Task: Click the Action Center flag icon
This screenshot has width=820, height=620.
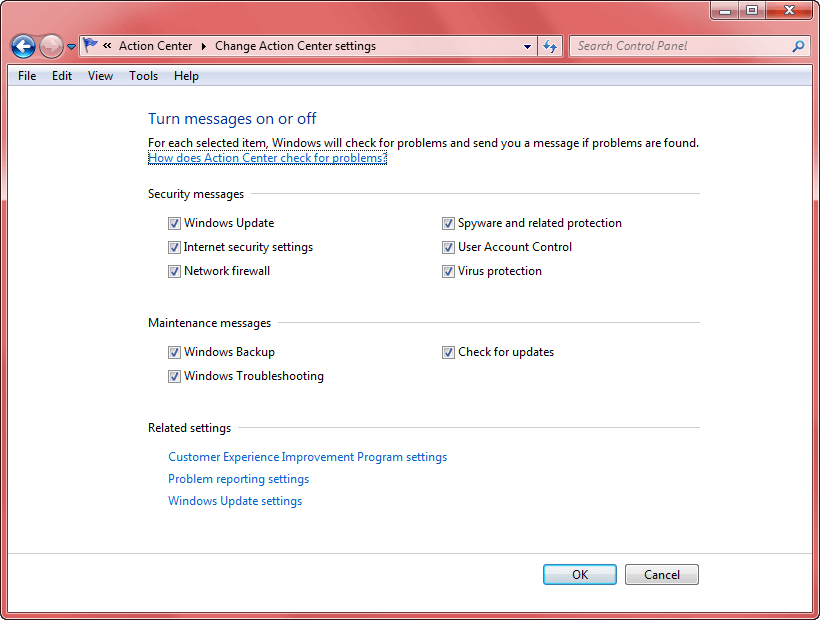Action: click(x=90, y=45)
